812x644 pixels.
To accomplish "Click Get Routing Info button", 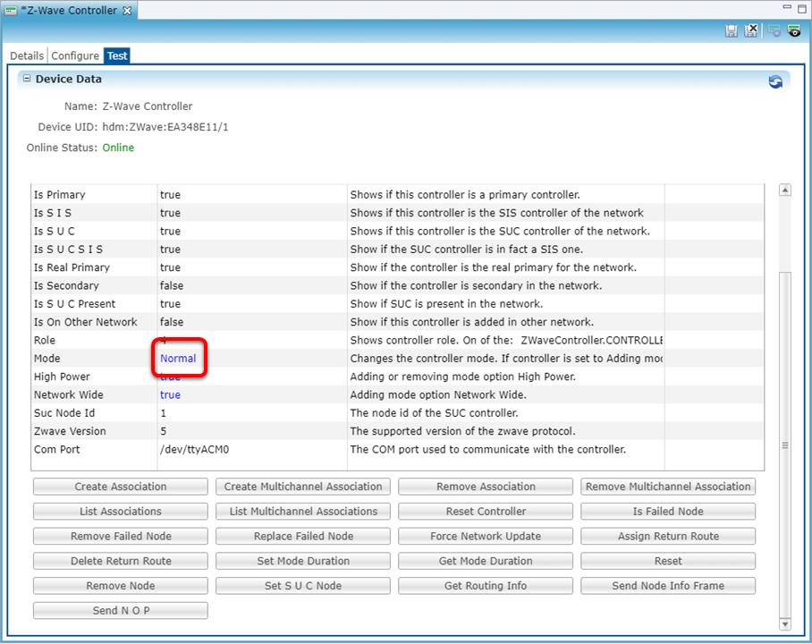I will coord(486,586).
